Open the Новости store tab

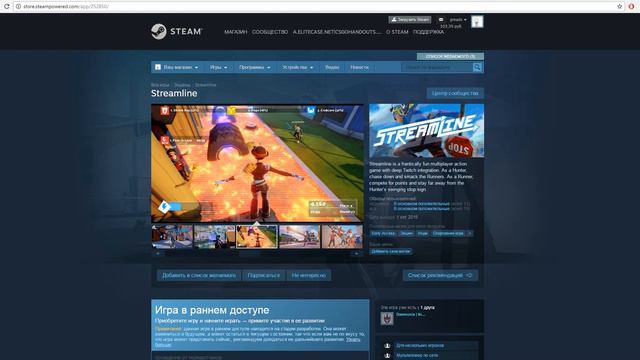[x=360, y=67]
